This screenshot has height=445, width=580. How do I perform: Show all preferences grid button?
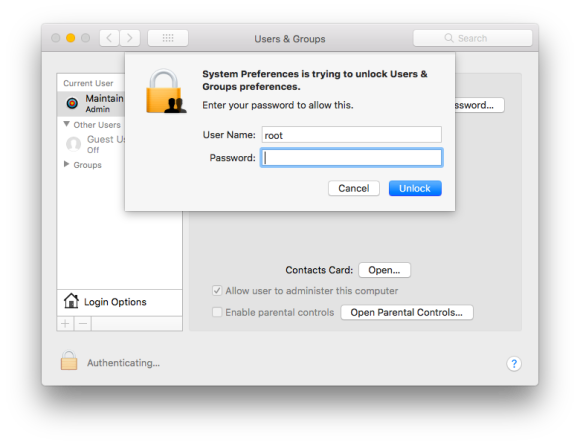[168, 38]
